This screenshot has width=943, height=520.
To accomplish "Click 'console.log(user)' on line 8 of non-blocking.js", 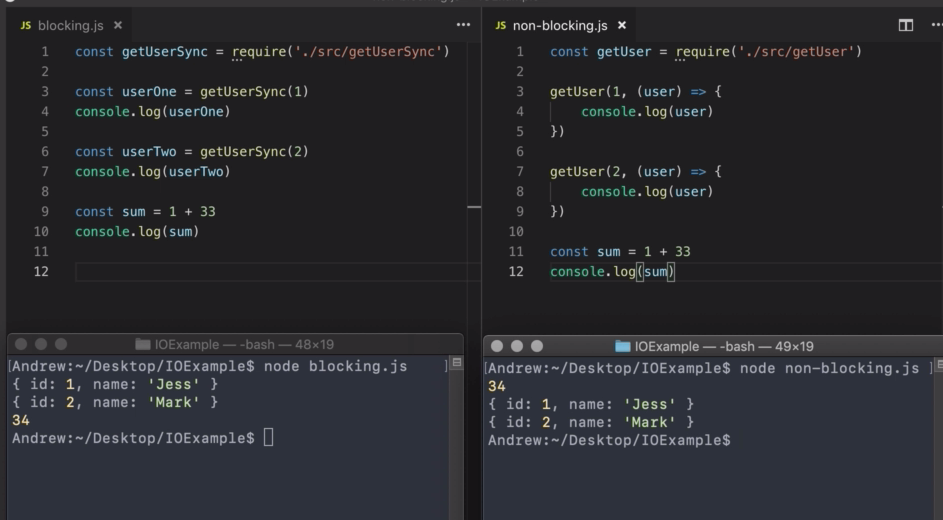I will (x=647, y=192).
